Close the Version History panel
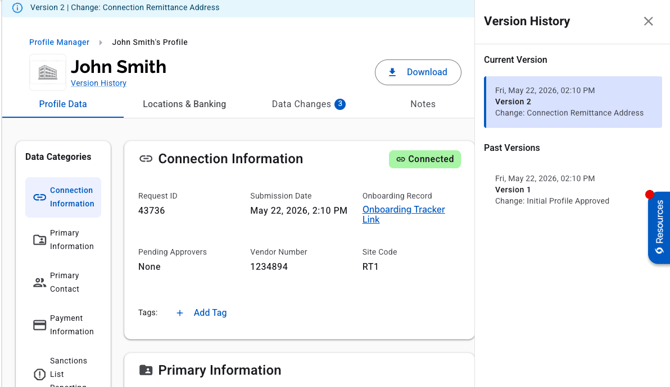Image resolution: width=670 pixels, height=387 pixels. pos(648,21)
